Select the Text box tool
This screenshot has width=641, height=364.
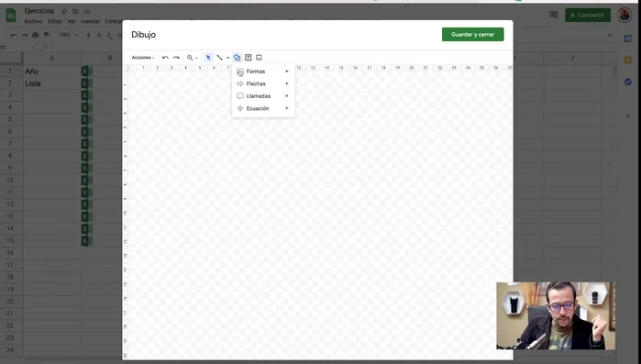249,58
